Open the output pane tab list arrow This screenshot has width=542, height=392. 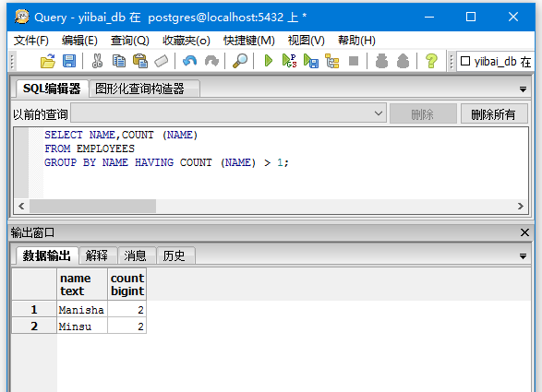tap(523, 256)
